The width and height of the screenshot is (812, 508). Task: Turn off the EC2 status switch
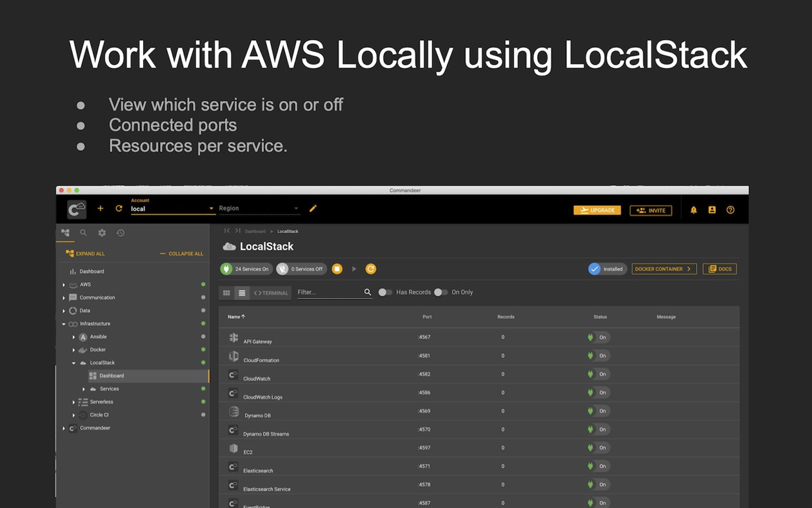coord(599,447)
